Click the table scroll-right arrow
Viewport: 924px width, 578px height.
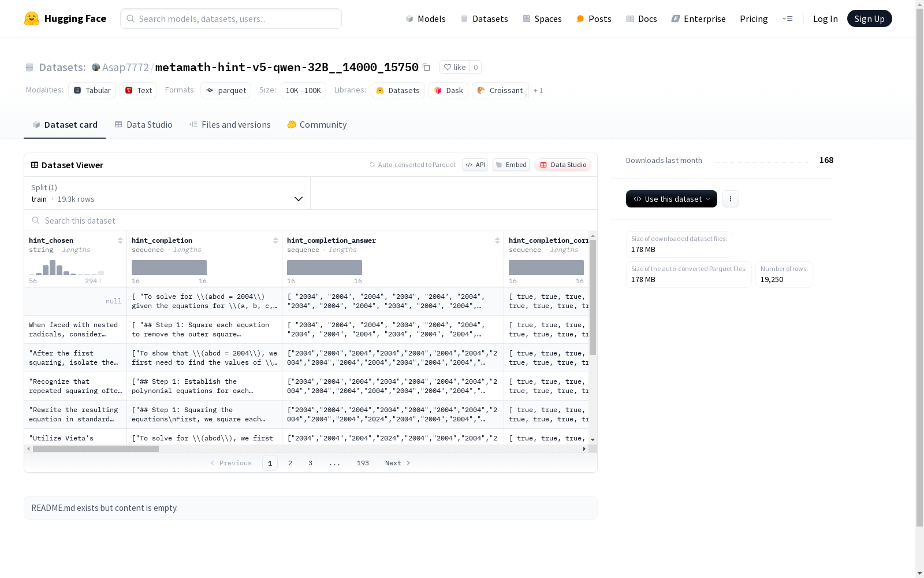click(584, 449)
